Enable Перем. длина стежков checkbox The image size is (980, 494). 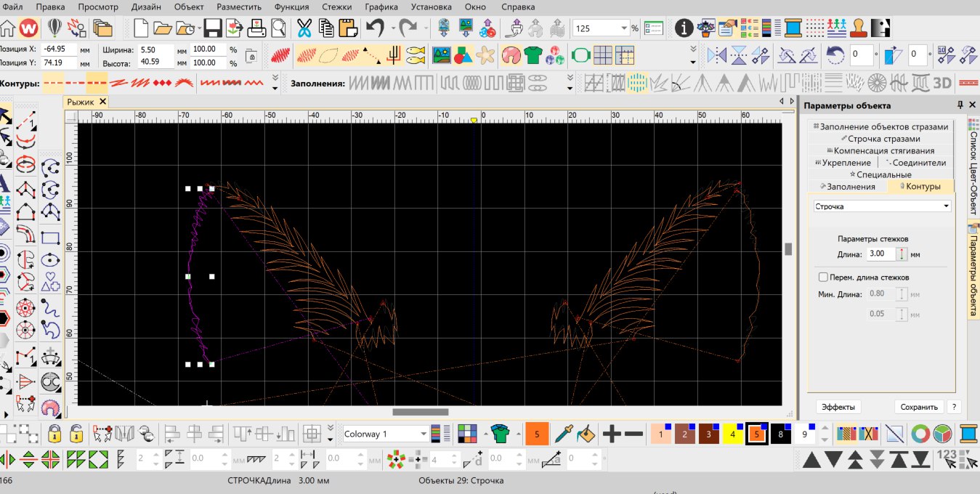(824, 277)
